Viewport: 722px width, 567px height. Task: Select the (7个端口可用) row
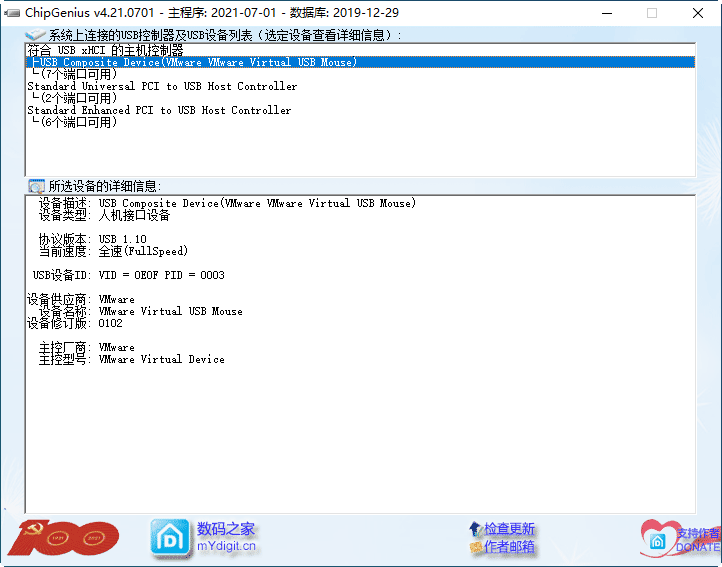(x=360, y=74)
